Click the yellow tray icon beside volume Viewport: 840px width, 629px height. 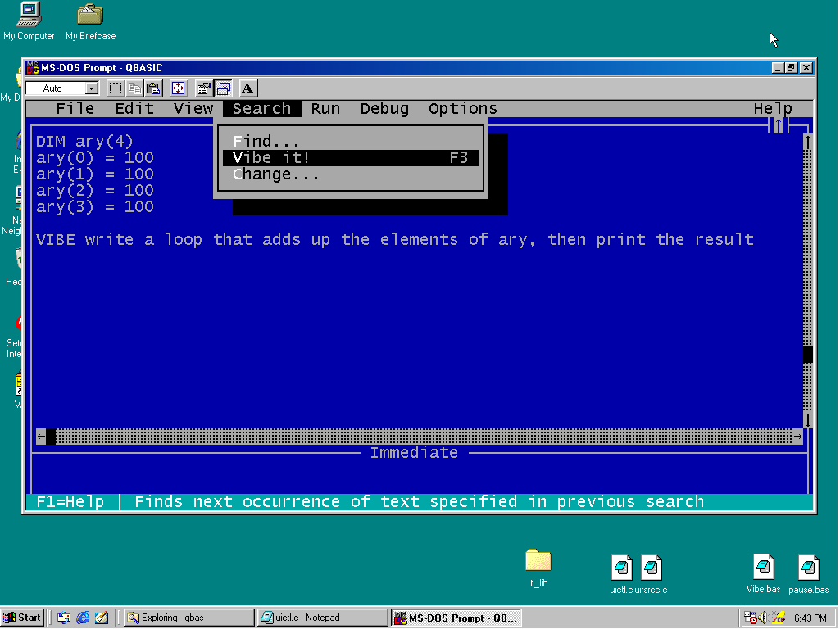778,618
